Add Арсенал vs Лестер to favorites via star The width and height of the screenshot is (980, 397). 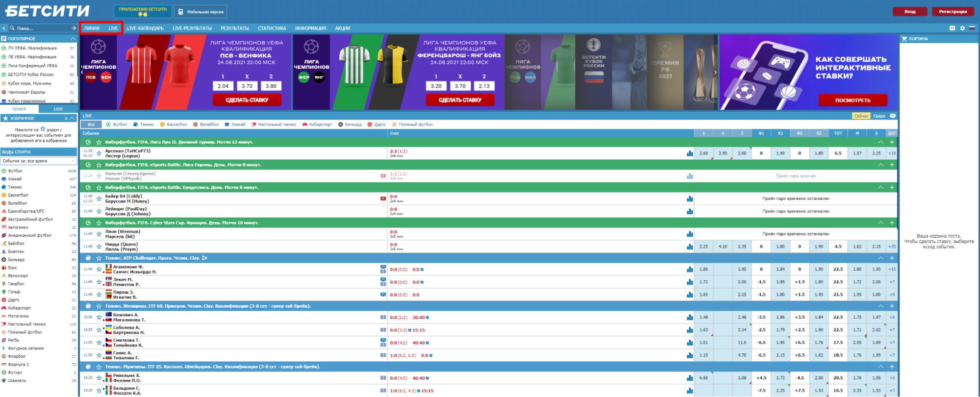tap(99, 153)
